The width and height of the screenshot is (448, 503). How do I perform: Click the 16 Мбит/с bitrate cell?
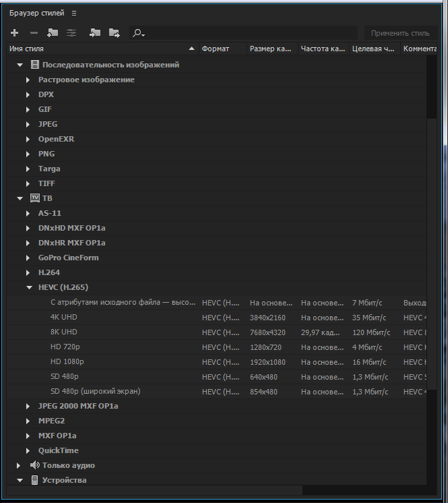click(x=369, y=362)
